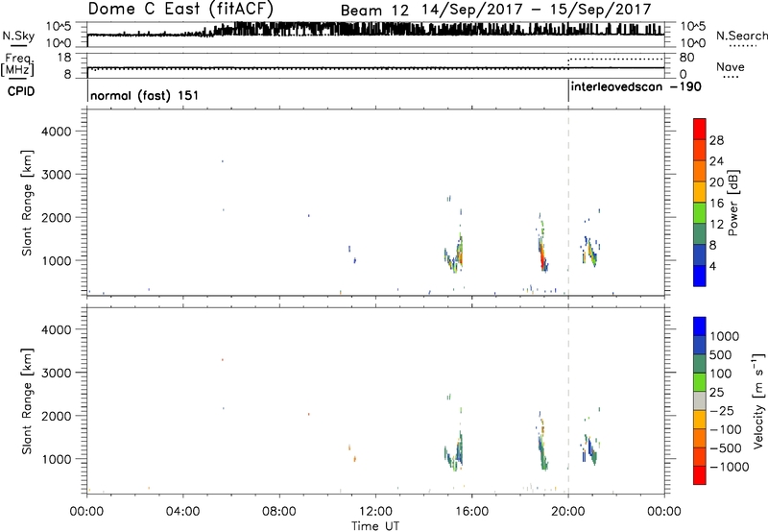Click the 'Nave' legend label
The image size is (768, 532).
(x=731, y=66)
